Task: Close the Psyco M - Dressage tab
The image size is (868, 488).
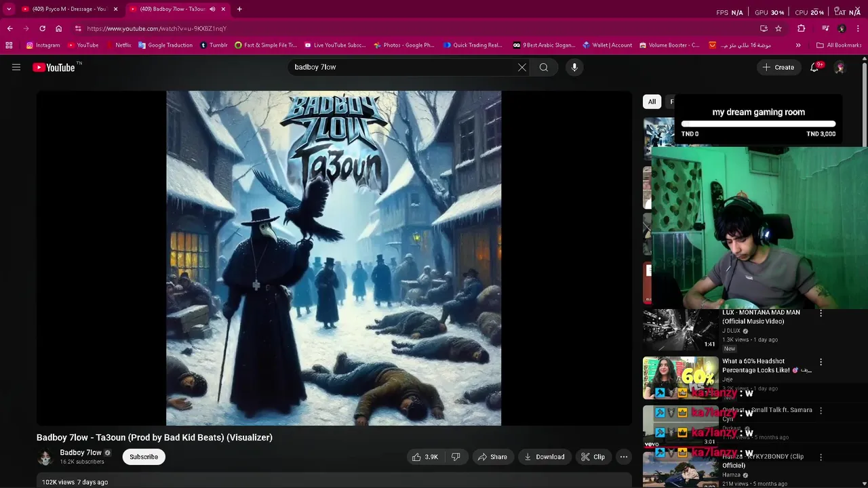Action: pyautogui.click(x=115, y=9)
